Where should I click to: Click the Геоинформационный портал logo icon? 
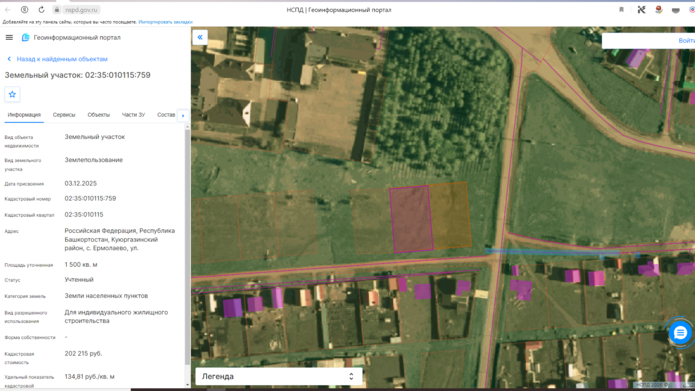25,38
